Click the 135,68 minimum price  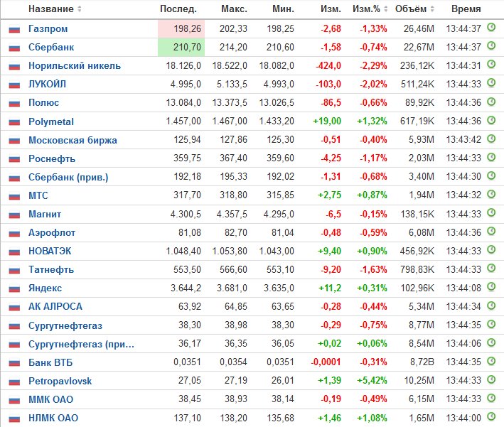click(280, 418)
